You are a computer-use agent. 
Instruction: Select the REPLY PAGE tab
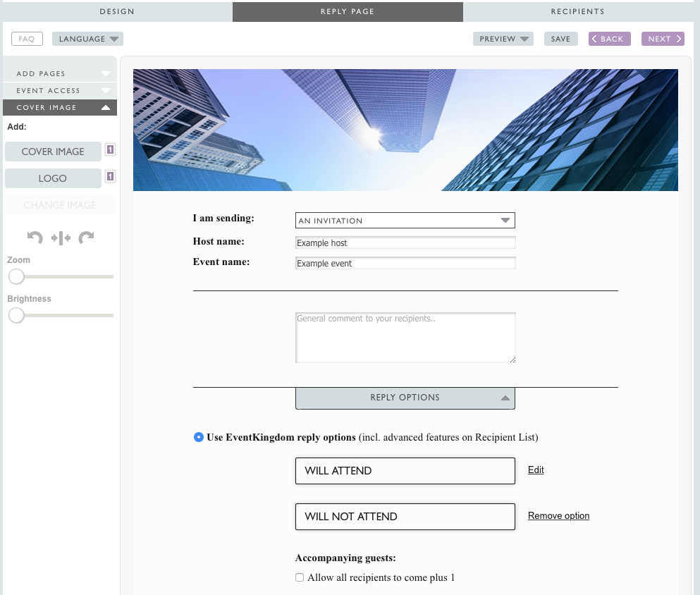348,11
